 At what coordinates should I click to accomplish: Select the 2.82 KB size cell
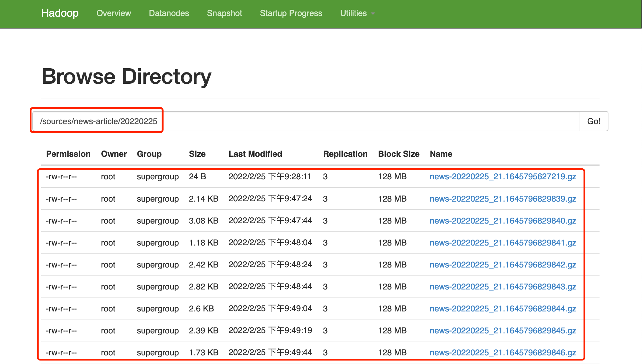tap(204, 287)
